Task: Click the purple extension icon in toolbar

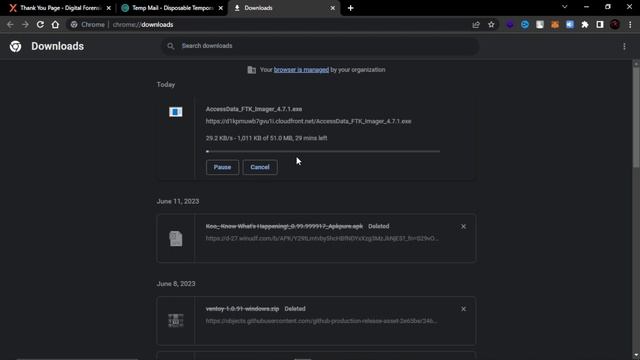Action: click(510, 25)
